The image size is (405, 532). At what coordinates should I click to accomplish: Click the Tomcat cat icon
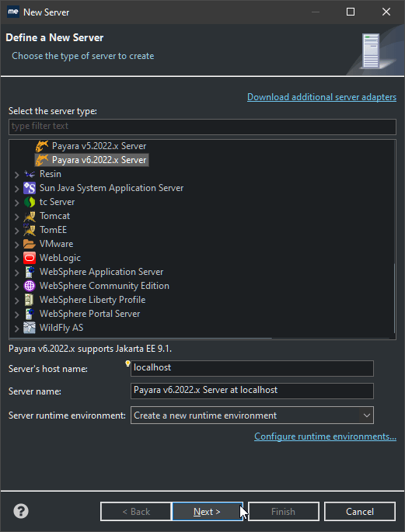[x=30, y=216]
